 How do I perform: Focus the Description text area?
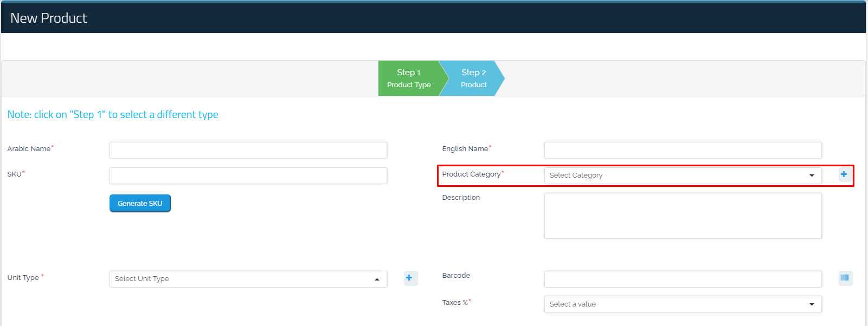(682, 216)
